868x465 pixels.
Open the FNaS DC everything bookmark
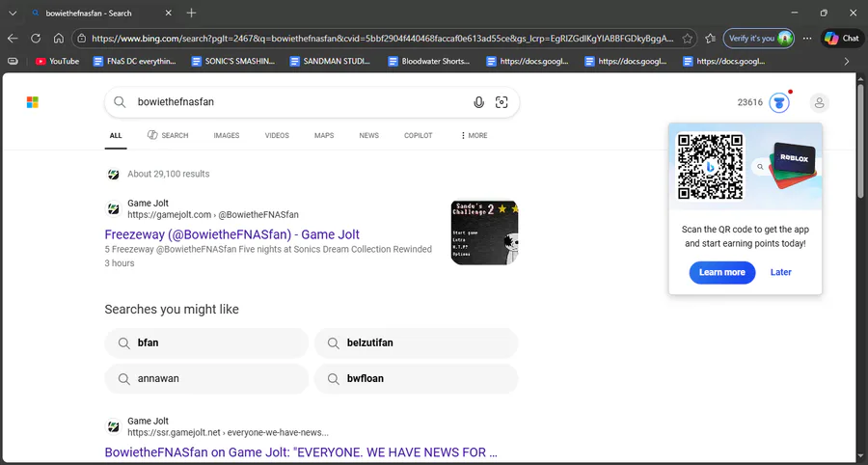tap(134, 62)
